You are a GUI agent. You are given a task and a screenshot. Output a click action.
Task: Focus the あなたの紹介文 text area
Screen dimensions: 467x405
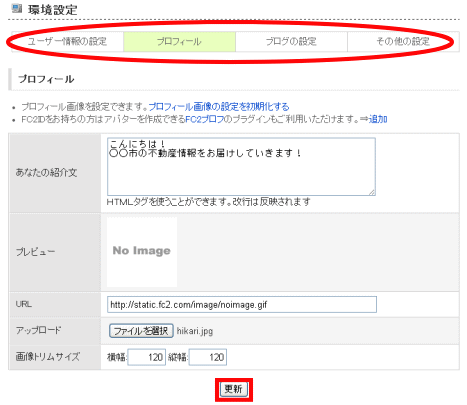tap(241, 167)
